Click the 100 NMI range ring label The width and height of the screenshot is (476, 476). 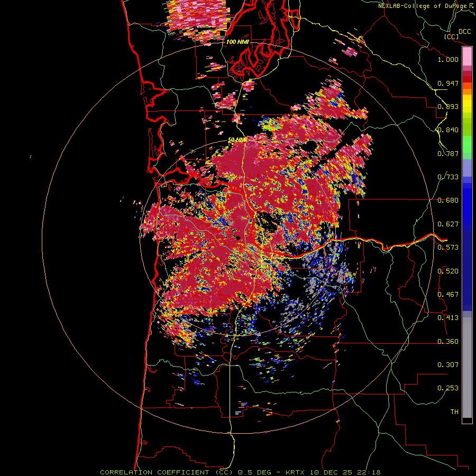237,42
